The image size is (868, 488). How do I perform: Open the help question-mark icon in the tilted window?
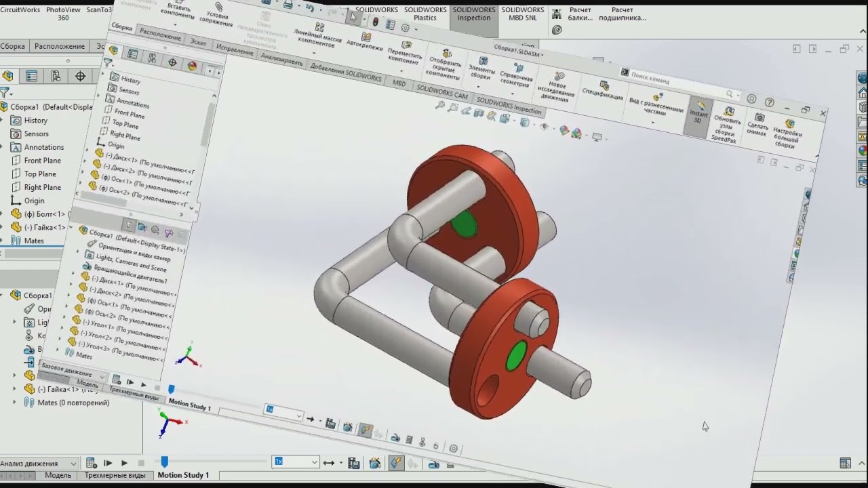pos(769,102)
